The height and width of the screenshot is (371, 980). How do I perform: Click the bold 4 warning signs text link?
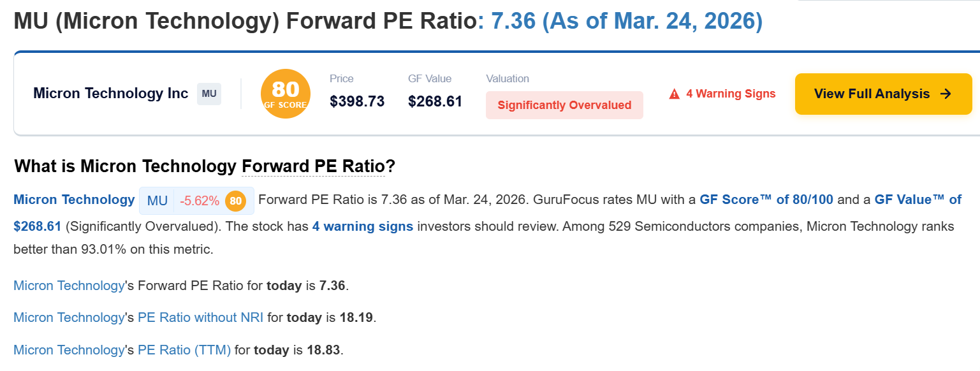362,226
